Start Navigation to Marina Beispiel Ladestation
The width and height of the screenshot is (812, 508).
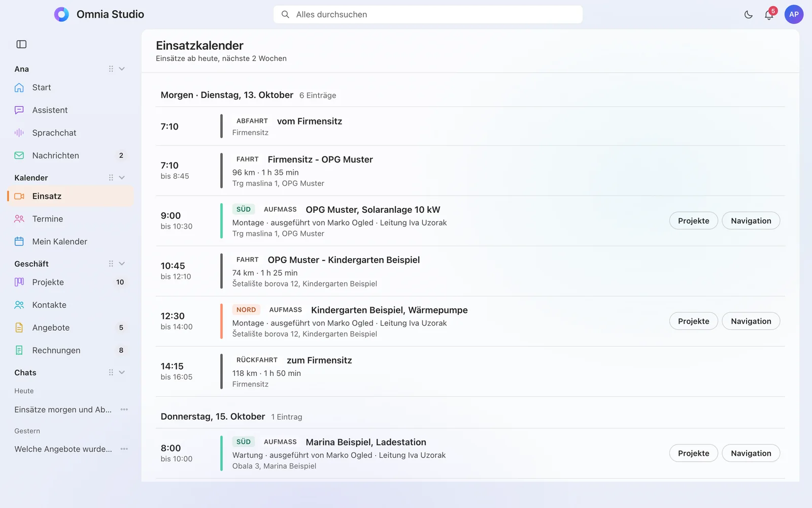coord(751,453)
